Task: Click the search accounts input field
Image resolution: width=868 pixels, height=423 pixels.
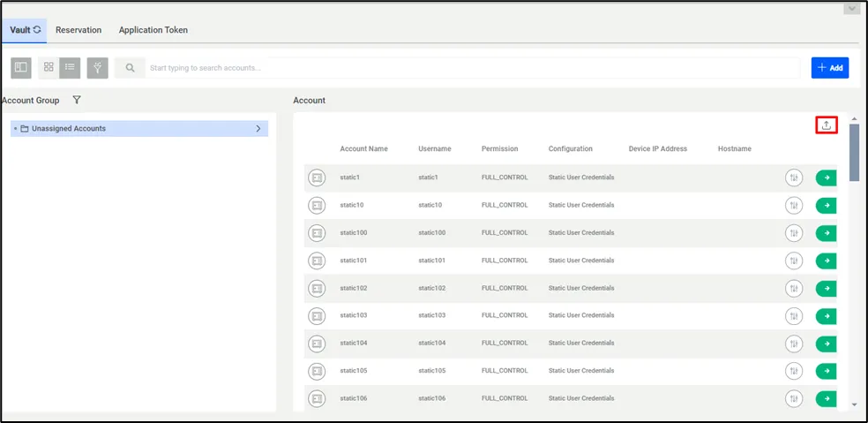Action: (474, 68)
